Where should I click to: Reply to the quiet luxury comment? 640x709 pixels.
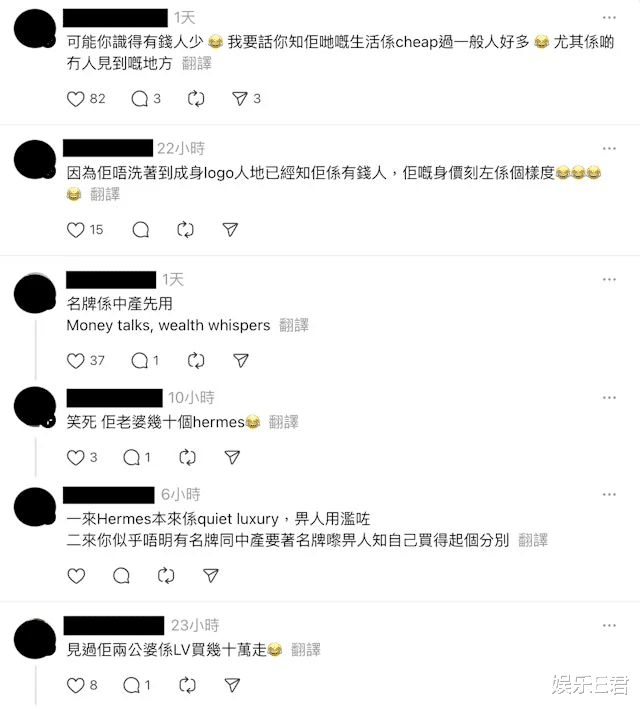coord(121,576)
